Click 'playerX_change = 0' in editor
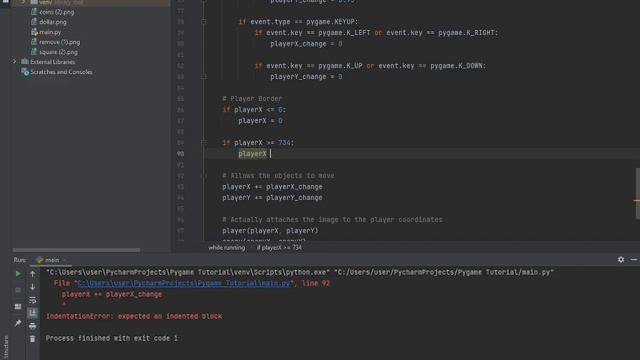The width and height of the screenshot is (640, 360). [x=306, y=44]
